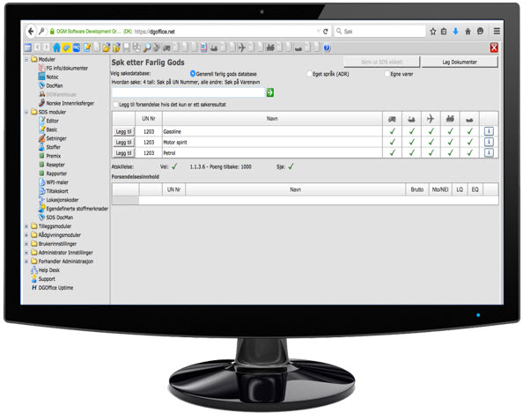The image size is (523, 420).
Task: Select Eget språk (ADR) radio option
Action: point(309,73)
